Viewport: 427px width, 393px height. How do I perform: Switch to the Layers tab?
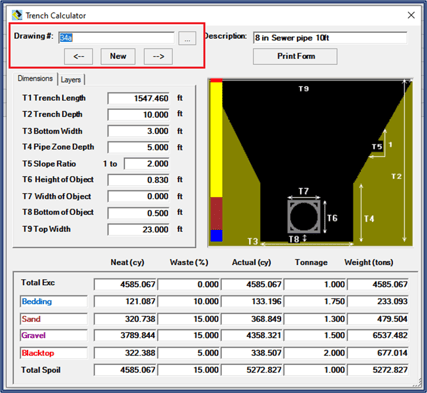click(x=71, y=80)
